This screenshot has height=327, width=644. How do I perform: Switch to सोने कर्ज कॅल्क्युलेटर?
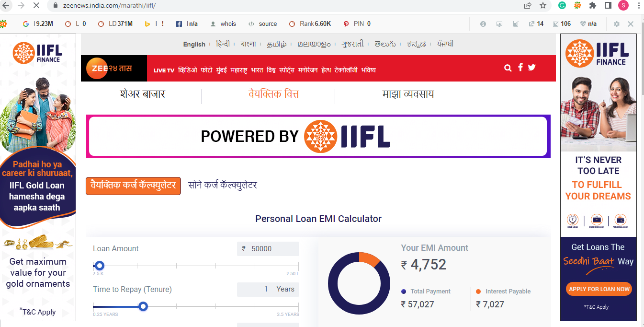(x=223, y=185)
